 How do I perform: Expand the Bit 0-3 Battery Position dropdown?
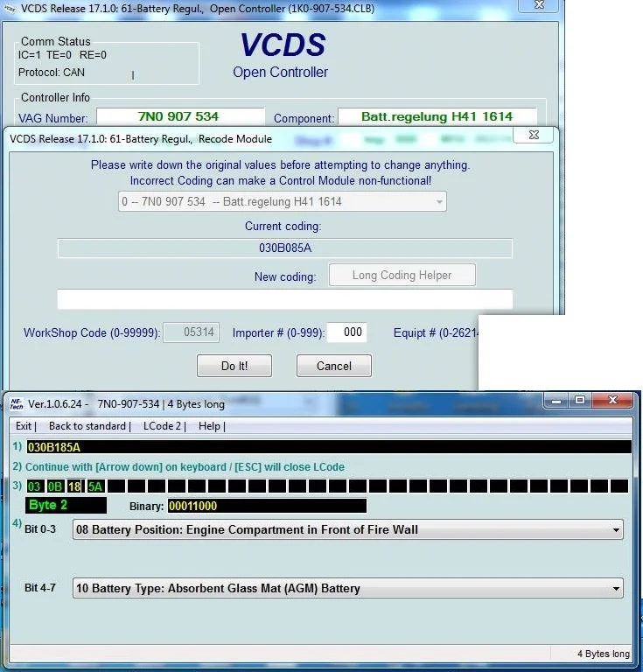[x=348, y=529]
